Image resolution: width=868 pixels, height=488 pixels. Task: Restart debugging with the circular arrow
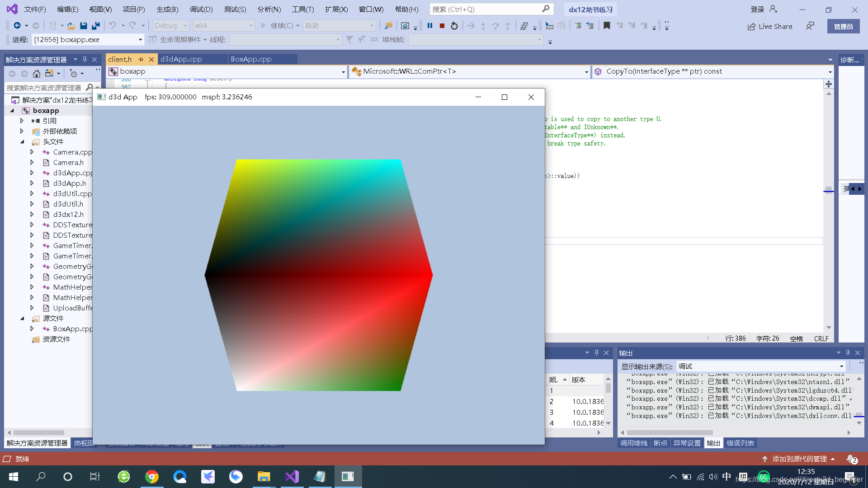click(454, 26)
